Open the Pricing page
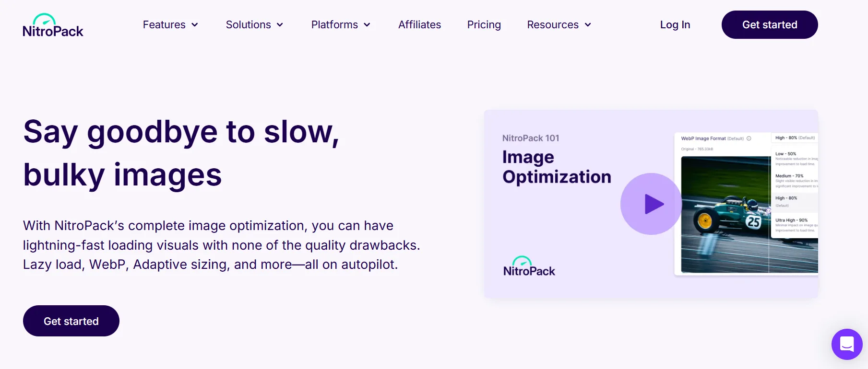Image resolution: width=868 pixels, height=369 pixels. [484, 25]
